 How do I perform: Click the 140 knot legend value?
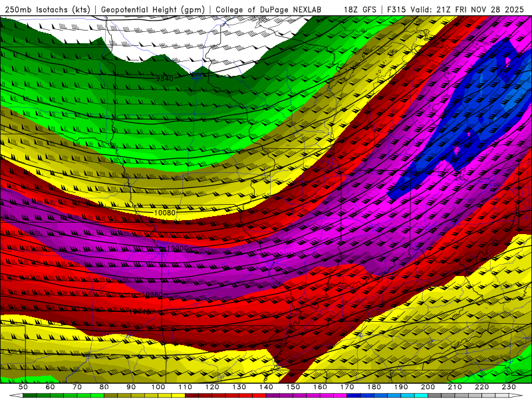click(x=266, y=387)
